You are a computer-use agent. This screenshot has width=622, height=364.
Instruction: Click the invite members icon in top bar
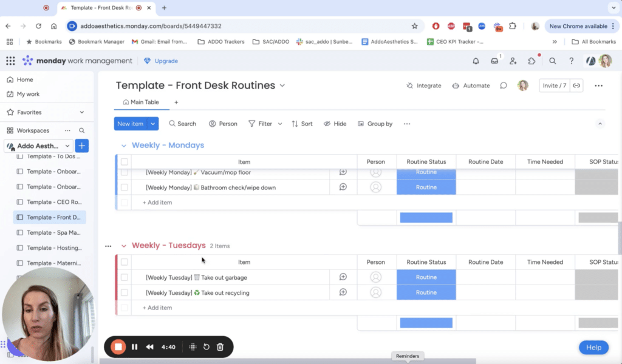(513, 61)
